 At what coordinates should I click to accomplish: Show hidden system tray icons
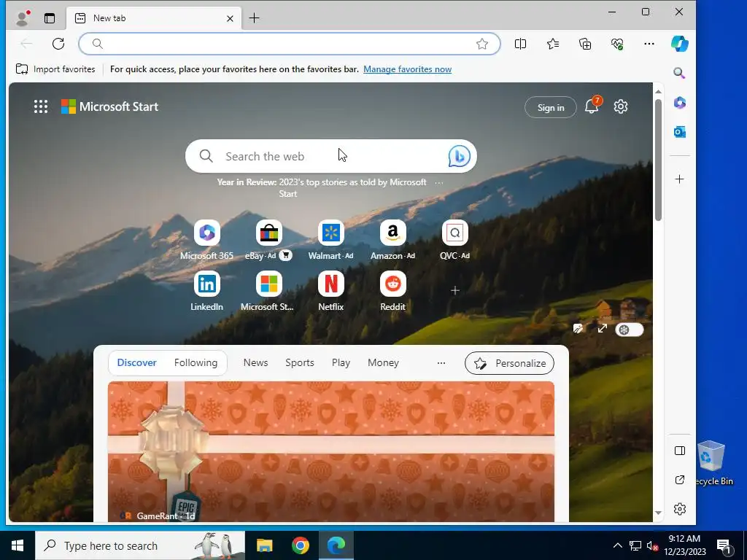(x=617, y=545)
